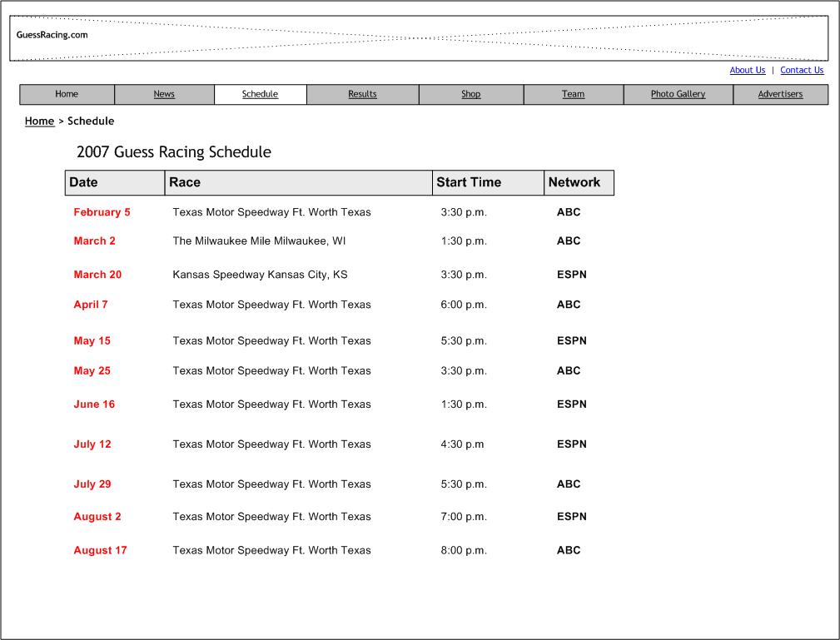840x640 pixels.
Task: Navigate to the Advertisers tab
Action: pos(780,94)
